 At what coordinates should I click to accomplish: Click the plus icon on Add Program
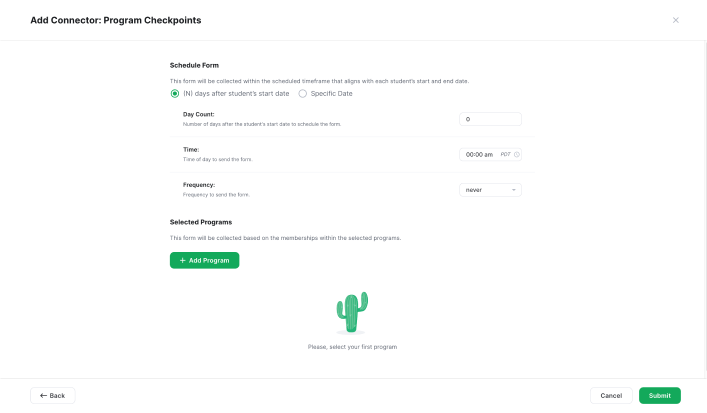(x=183, y=260)
